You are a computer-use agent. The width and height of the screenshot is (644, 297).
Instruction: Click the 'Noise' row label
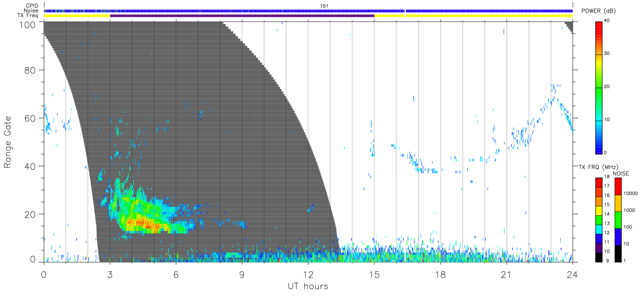pyautogui.click(x=32, y=10)
